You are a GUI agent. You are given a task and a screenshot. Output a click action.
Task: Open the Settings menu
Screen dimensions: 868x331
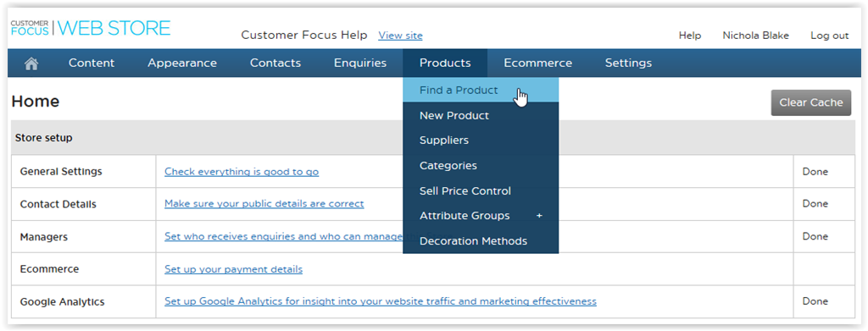coord(628,63)
